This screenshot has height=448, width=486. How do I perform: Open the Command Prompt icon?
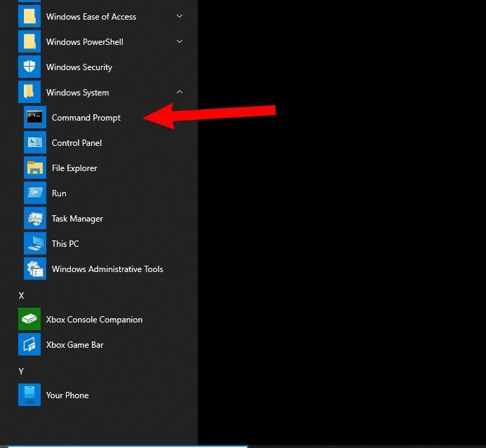(34, 118)
